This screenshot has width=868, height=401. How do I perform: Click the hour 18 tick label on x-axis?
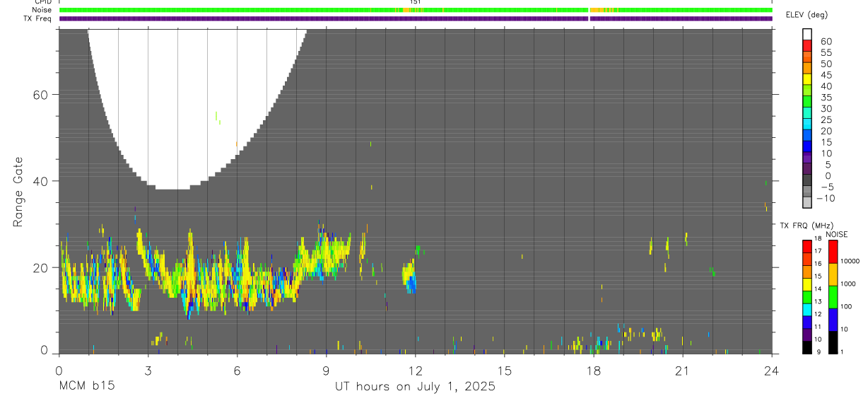coord(594,370)
